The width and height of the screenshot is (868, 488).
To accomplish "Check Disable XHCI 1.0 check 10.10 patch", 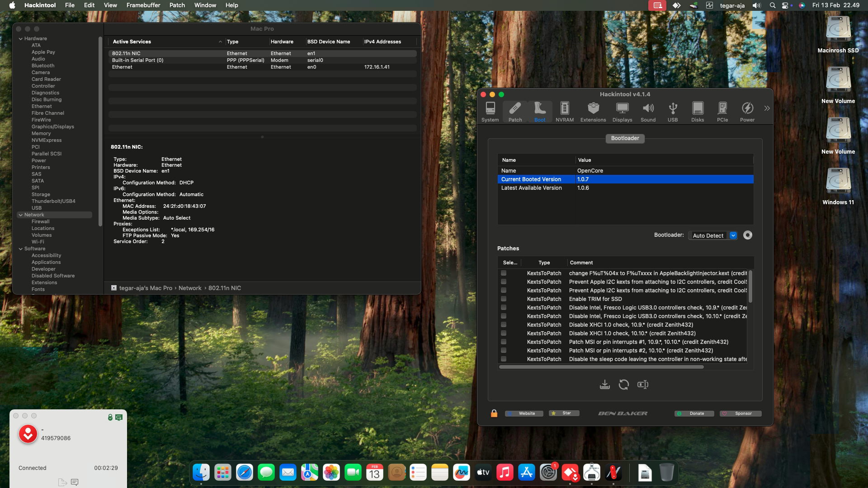I will (504, 333).
